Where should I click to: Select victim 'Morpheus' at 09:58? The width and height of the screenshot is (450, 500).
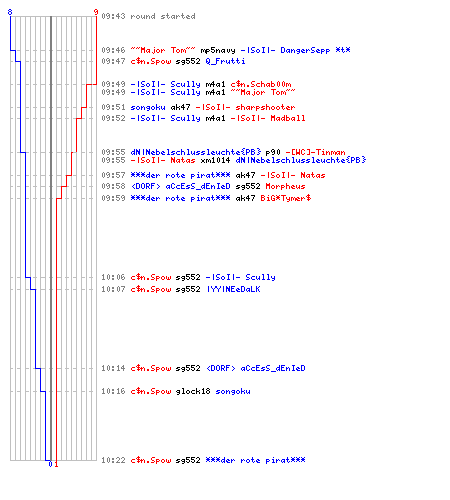coord(285,186)
